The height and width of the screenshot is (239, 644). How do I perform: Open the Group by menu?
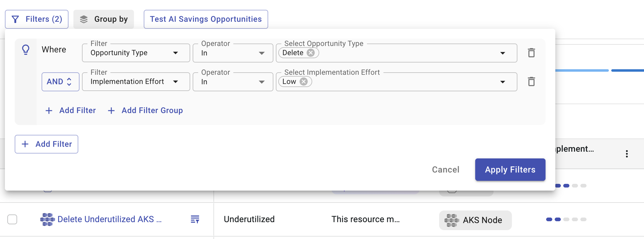click(104, 19)
